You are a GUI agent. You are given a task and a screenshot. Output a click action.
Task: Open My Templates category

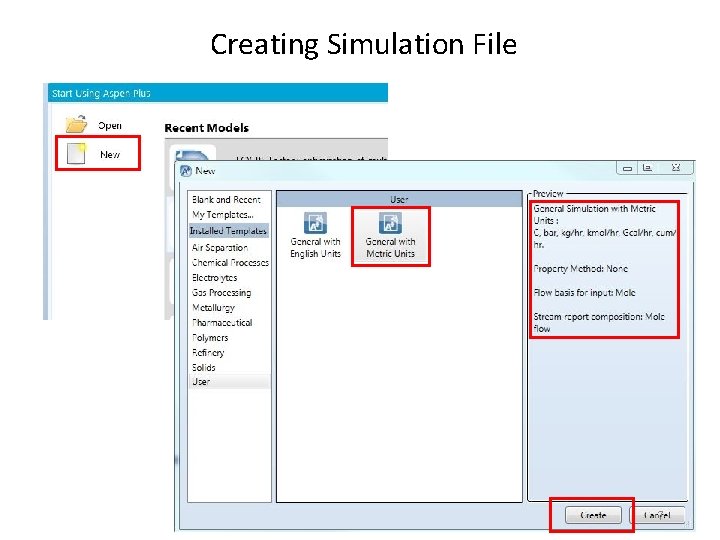pyautogui.click(x=223, y=215)
